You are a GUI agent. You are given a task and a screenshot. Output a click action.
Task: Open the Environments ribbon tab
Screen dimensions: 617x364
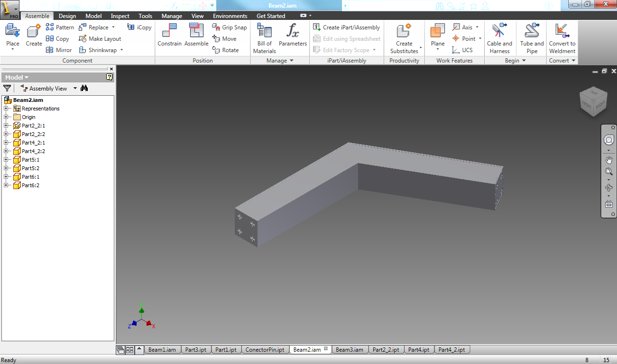pos(230,16)
